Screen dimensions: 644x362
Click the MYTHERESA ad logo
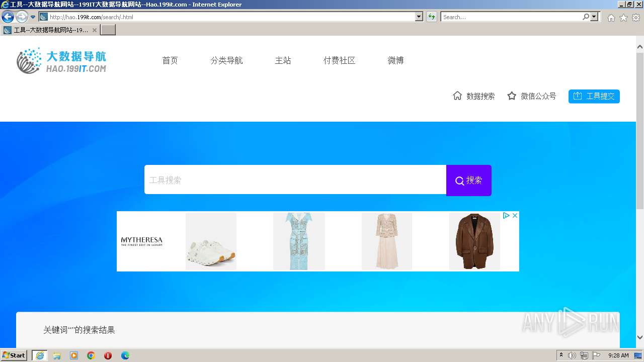tap(142, 241)
